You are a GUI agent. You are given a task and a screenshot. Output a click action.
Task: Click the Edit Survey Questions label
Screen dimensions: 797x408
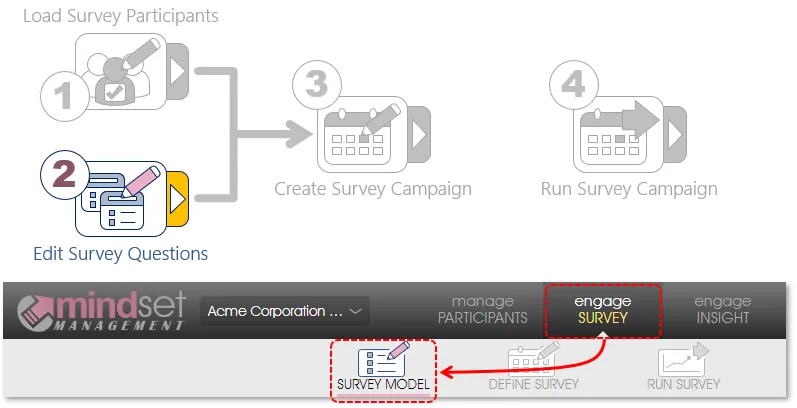pyautogui.click(x=120, y=254)
